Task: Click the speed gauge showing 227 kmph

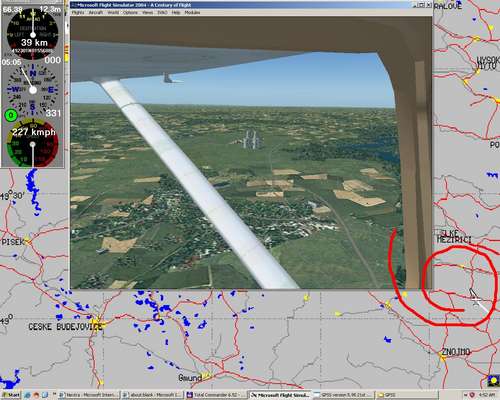Action: point(33,143)
